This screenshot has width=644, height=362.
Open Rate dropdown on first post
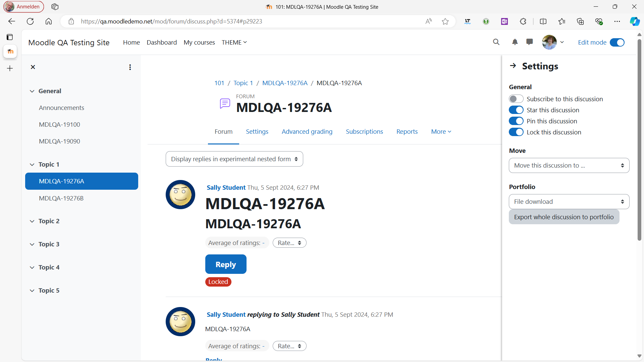[289, 243]
